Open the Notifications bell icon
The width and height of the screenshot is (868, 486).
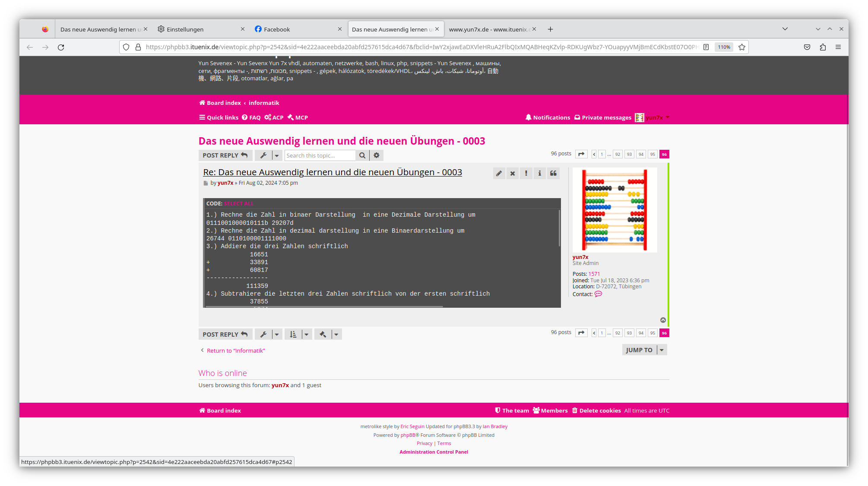pos(528,117)
